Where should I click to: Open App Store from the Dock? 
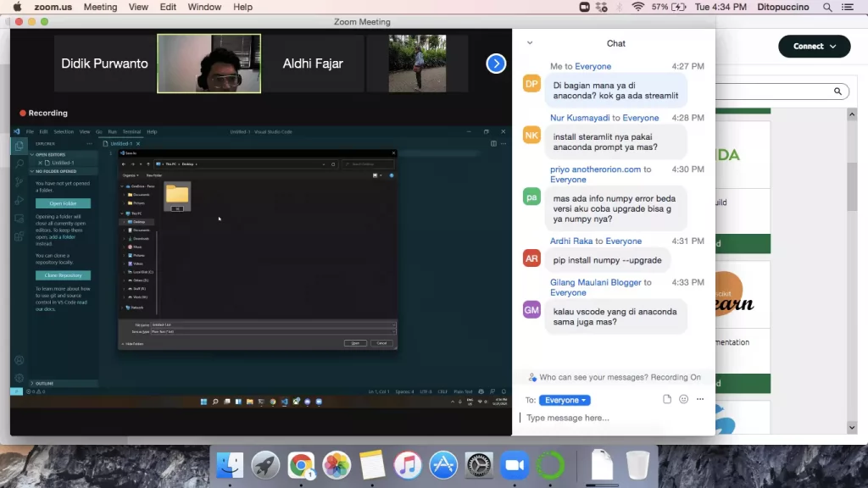[443, 465]
